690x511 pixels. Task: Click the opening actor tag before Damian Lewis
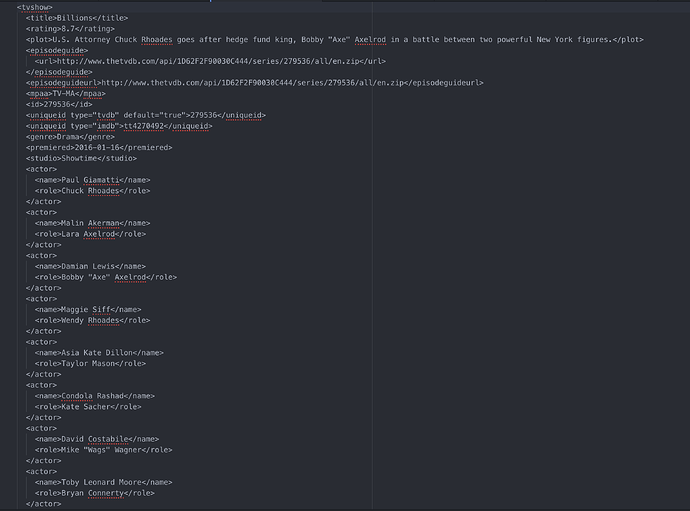(x=41, y=255)
